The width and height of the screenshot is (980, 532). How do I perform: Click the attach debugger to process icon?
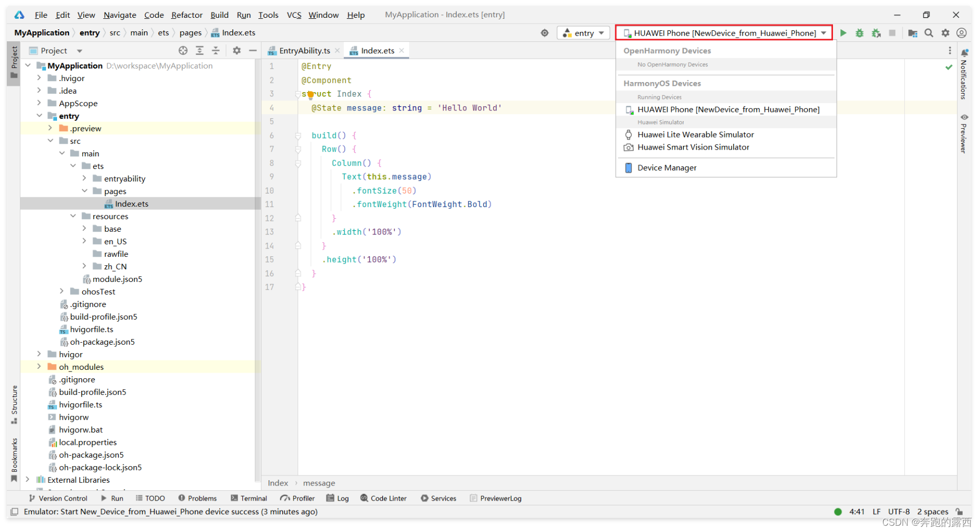pos(876,33)
